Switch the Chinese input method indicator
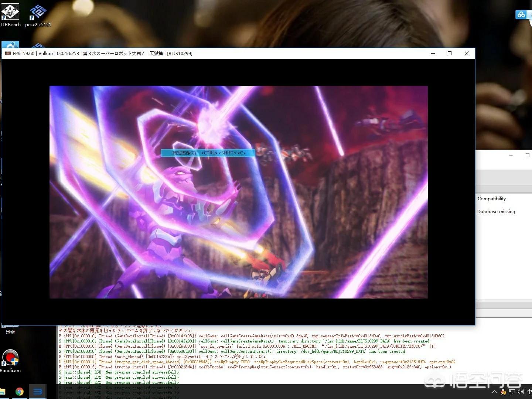Image resolution: width=532 pixels, height=399 pixels. point(529,392)
